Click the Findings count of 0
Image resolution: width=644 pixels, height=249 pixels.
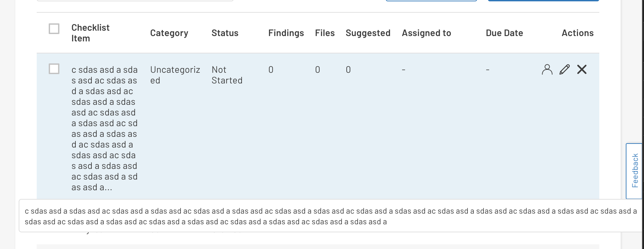(x=271, y=69)
